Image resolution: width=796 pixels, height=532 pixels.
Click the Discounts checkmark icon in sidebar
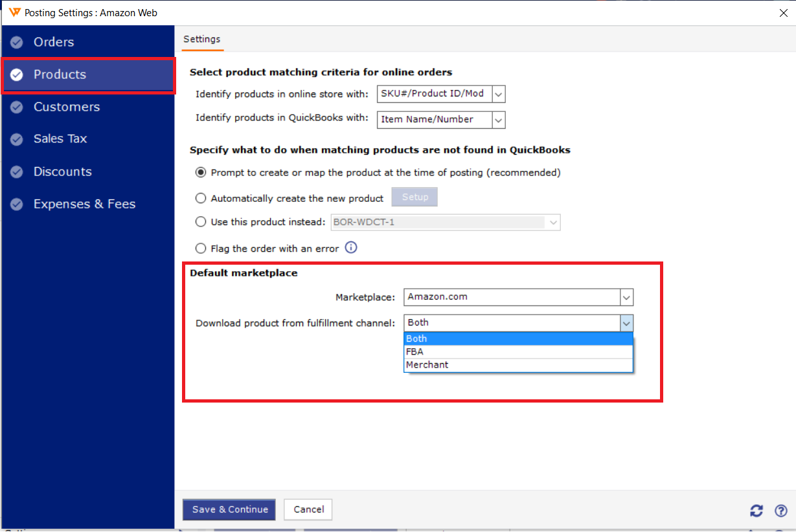pos(17,172)
